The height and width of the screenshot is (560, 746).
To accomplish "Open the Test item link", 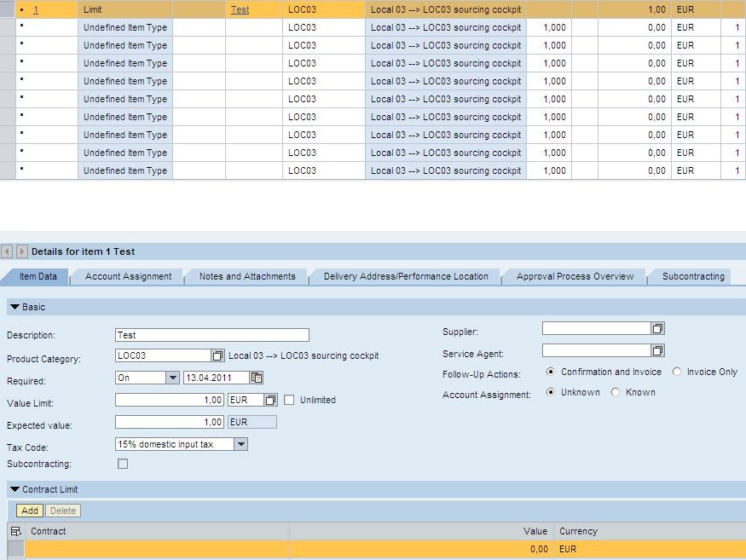I will 240,9.
